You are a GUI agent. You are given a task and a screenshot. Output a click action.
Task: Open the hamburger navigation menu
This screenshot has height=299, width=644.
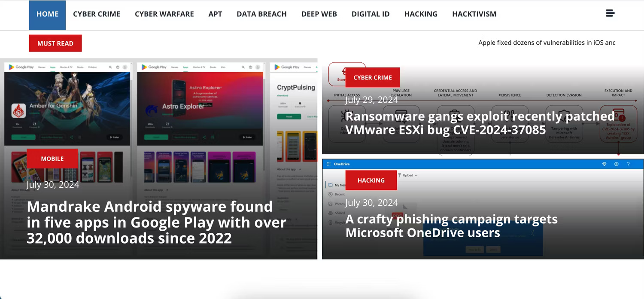tap(610, 13)
